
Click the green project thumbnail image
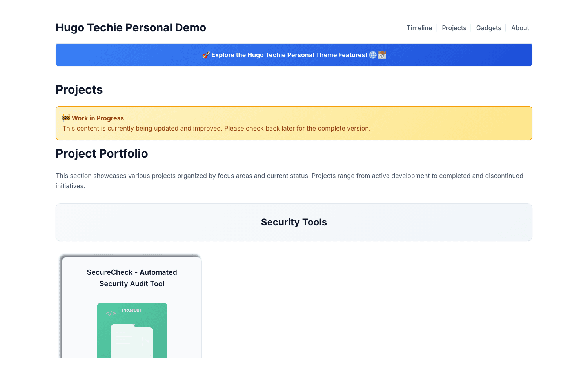click(132, 331)
